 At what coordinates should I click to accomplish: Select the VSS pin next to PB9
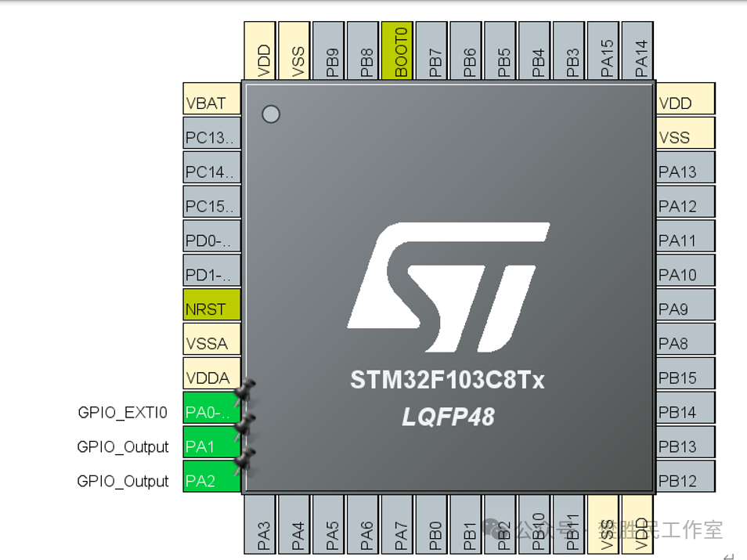pos(294,50)
